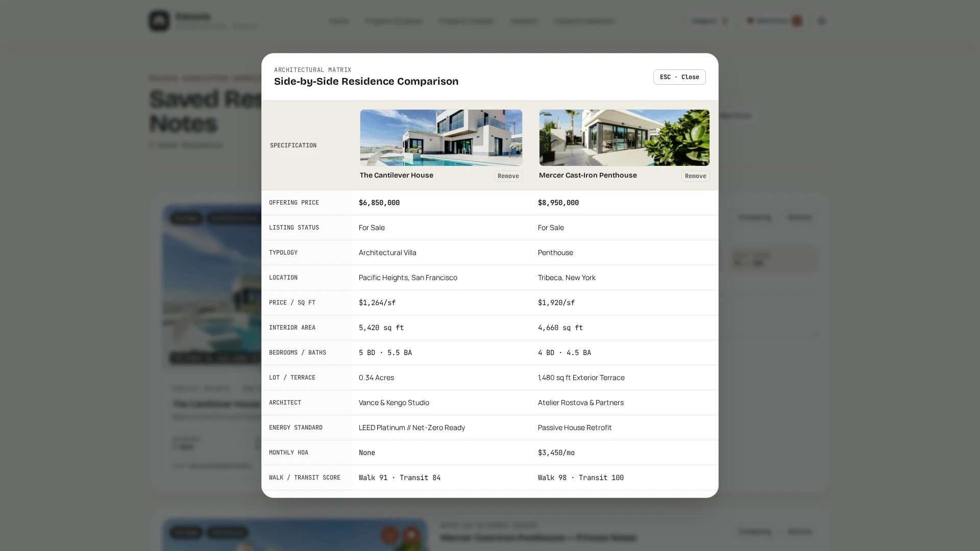Close the comparison modal with ESC · Close
Screen dimensions: 980x551
[x=679, y=77]
